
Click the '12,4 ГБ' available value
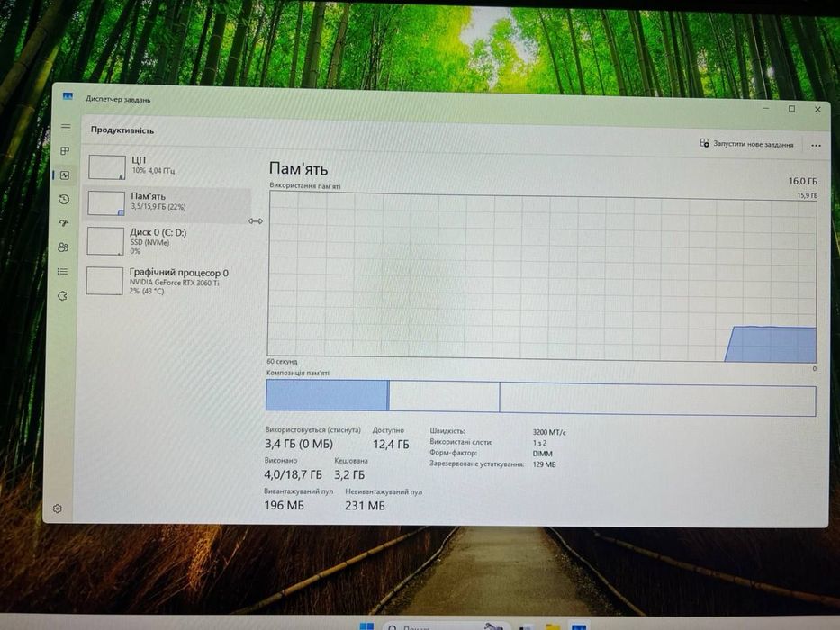point(391,444)
